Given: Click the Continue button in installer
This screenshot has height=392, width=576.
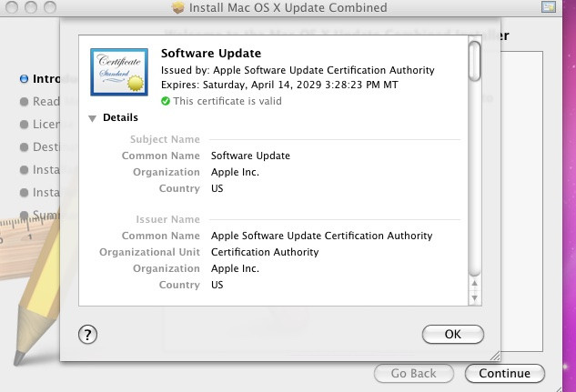Looking at the screenshot, I should [x=505, y=373].
